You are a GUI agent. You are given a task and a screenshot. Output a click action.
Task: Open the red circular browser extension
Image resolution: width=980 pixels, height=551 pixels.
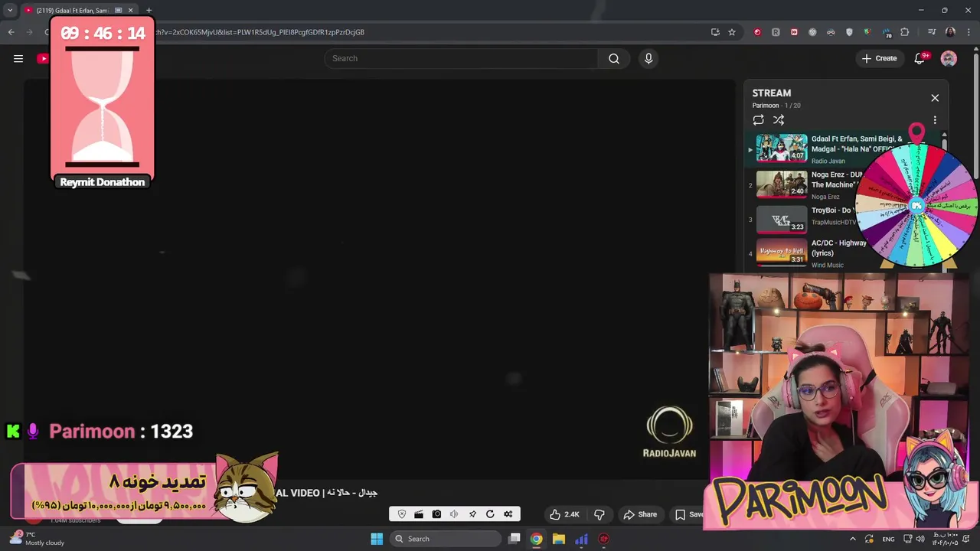[757, 32]
